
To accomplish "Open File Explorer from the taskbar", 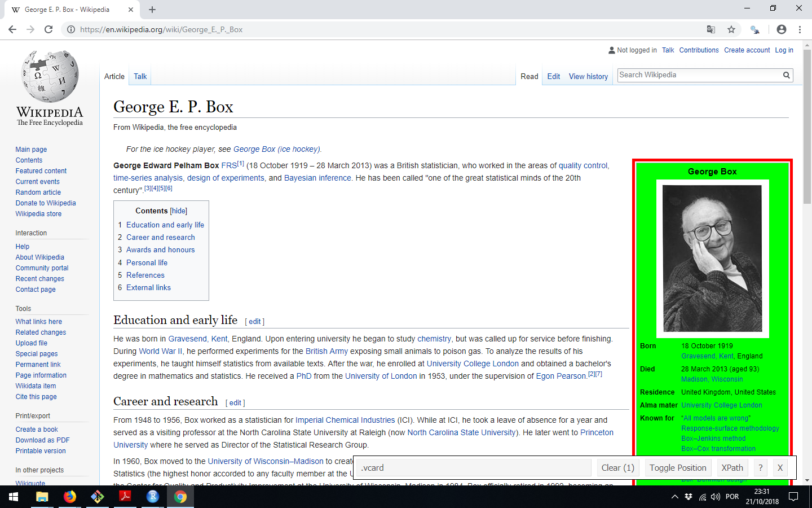I will click(42, 497).
